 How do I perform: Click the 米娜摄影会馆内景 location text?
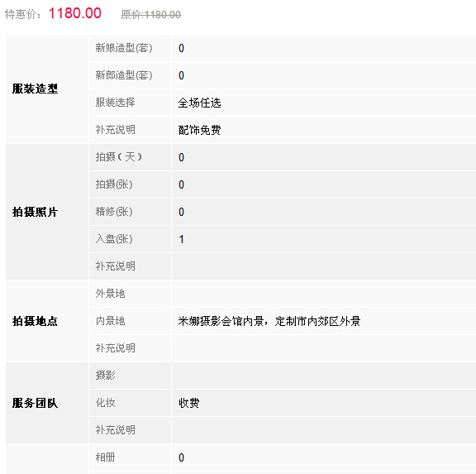click(x=221, y=321)
